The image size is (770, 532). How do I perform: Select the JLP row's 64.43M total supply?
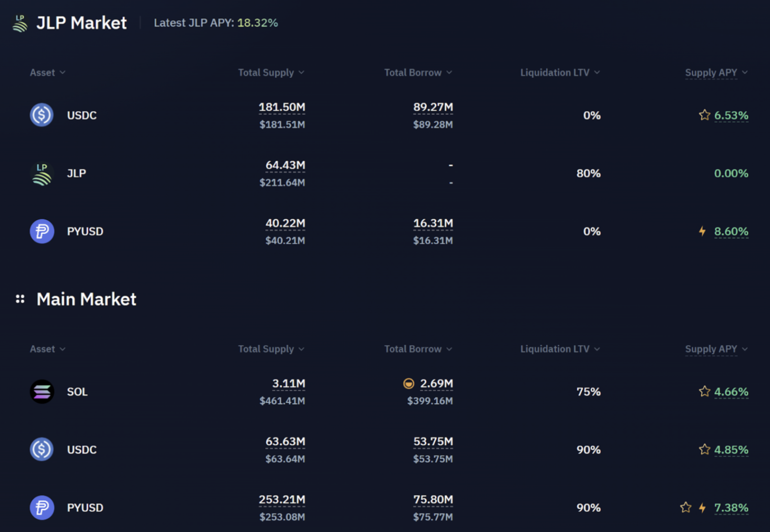point(285,165)
